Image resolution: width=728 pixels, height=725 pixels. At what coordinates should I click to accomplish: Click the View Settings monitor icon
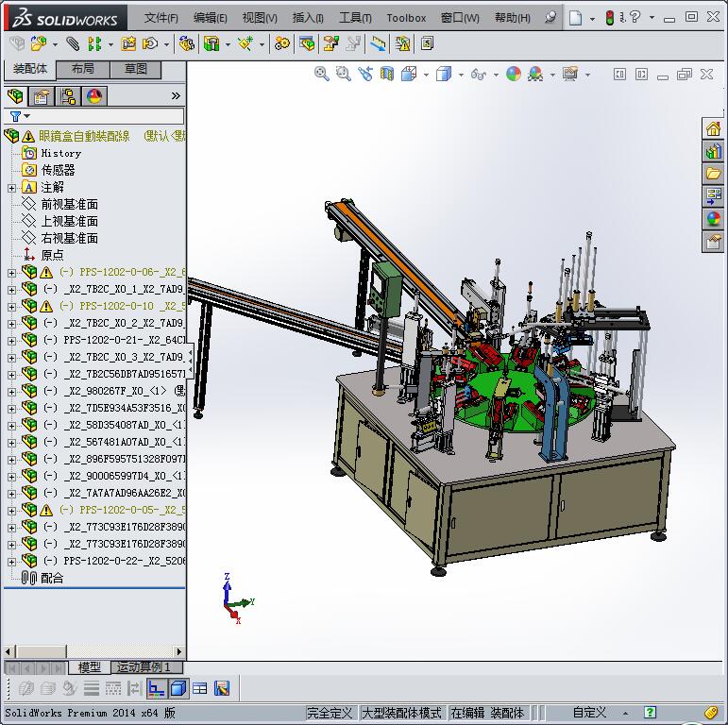[570, 74]
